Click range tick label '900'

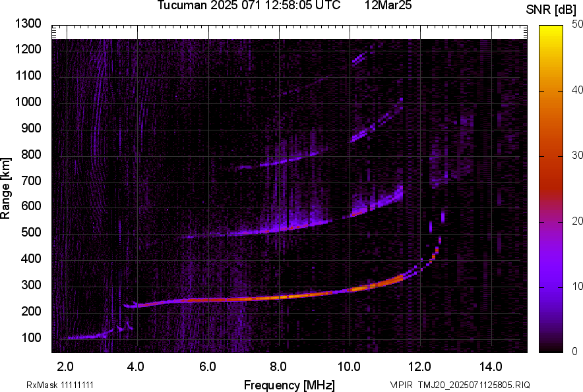pos(31,128)
